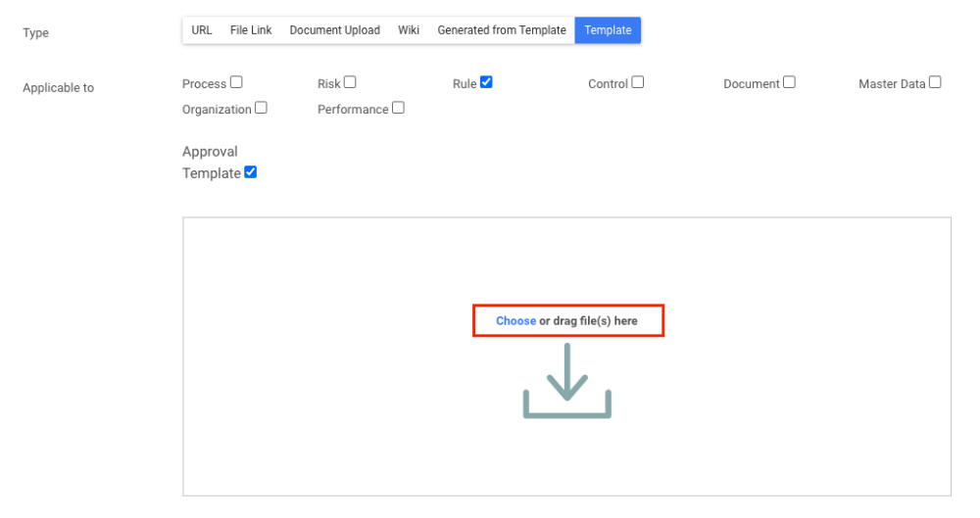Switch type to File Link
The height and width of the screenshot is (518, 980).
pyautogui.click(x=251, y=30)
